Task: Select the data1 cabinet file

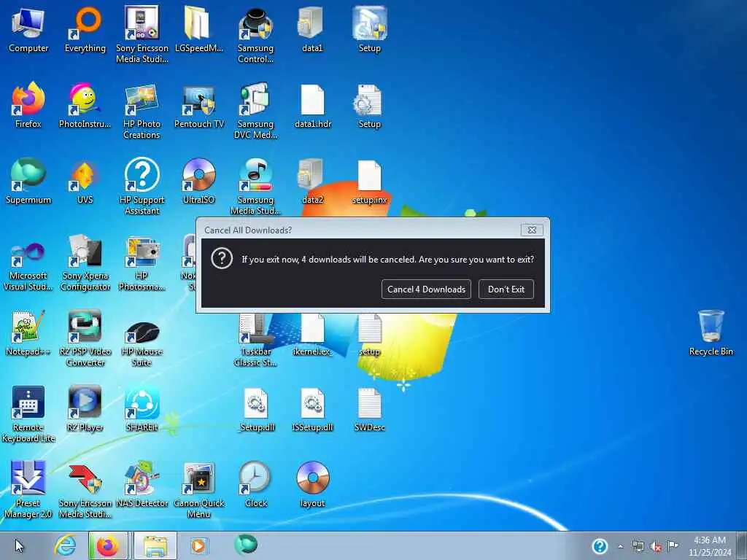Action: [x=312, y=29]
